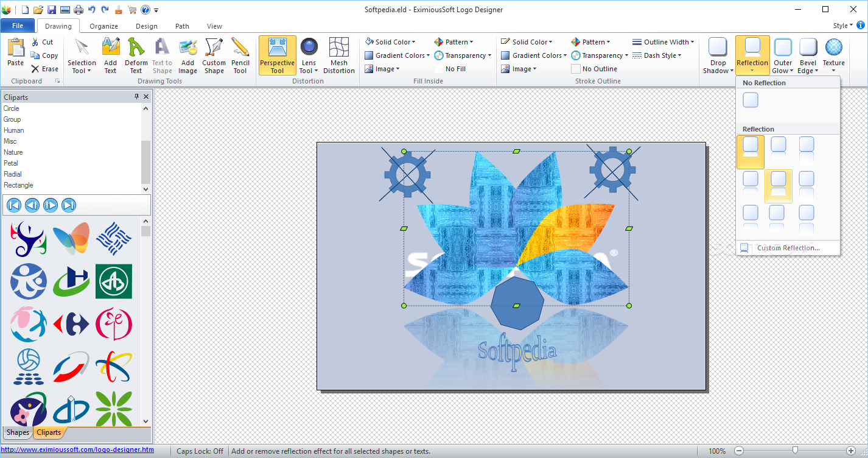Go to previous clipart page
Image resolution: width=868 pixels, height=458 pixels.
click(32, 205)
